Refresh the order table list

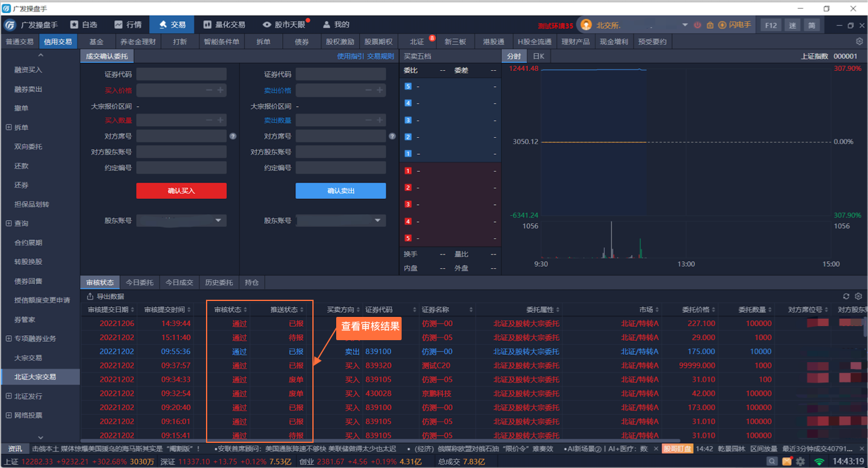point(846,296)
